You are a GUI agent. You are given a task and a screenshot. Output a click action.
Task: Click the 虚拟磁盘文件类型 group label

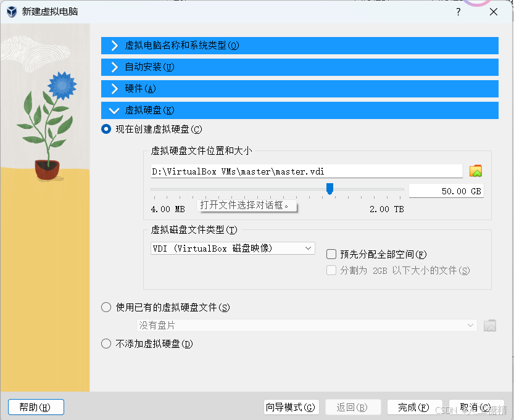coord(194,230)
